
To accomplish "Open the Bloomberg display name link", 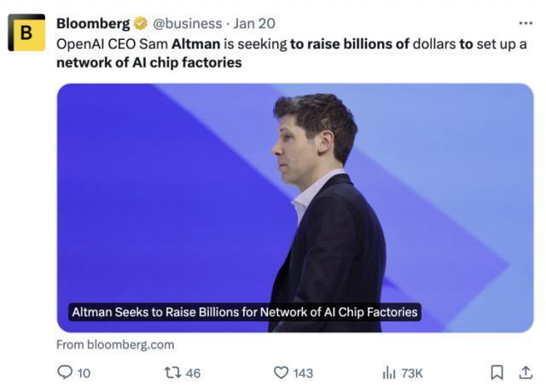I will 93,24.
